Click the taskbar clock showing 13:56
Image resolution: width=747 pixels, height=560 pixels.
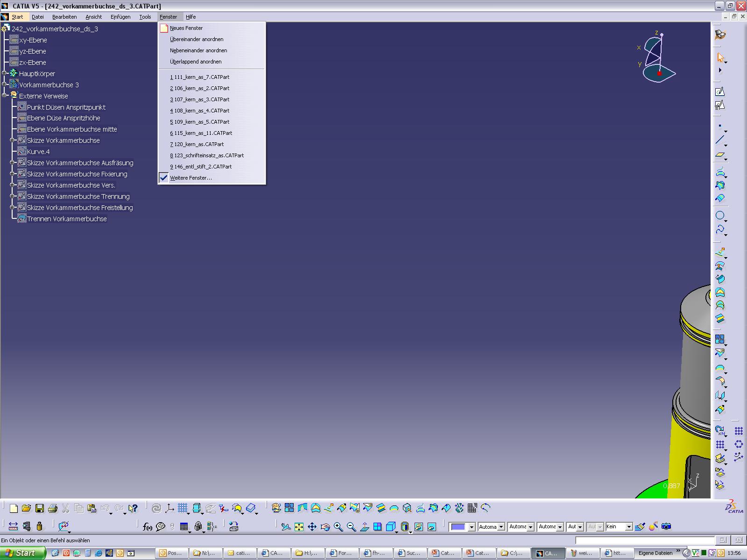click(734, 553)
